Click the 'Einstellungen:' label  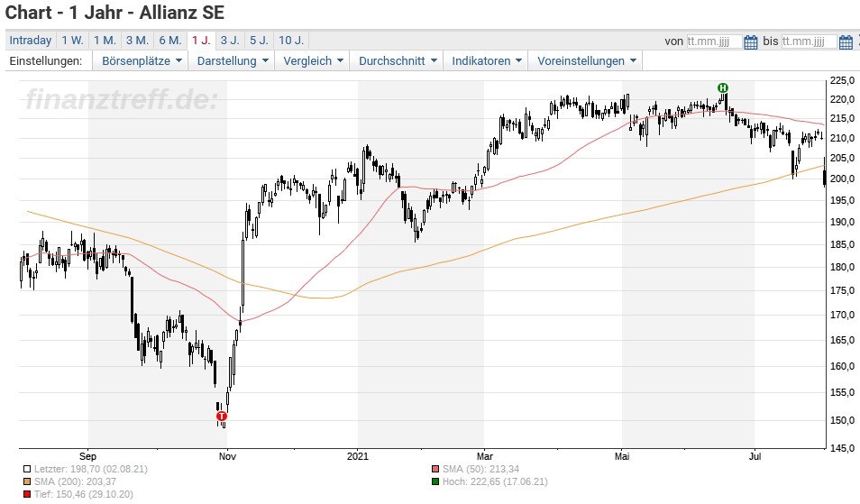coord(46,61)
